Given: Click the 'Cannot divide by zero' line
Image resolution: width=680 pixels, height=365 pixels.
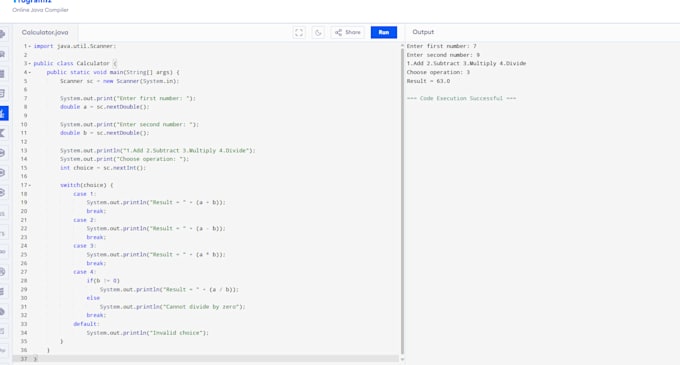Looking at the screenshot, I should pyautogui.click(x=173, y=306).
